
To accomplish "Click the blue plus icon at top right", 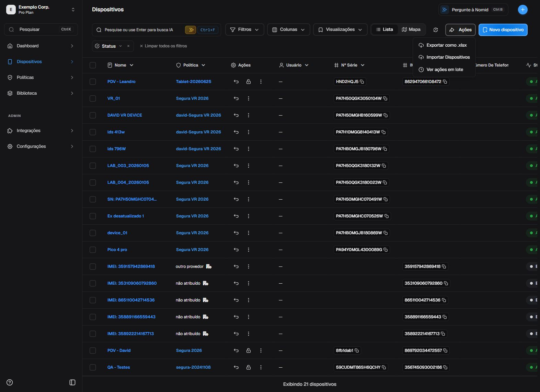I will [x=522, y=10].
